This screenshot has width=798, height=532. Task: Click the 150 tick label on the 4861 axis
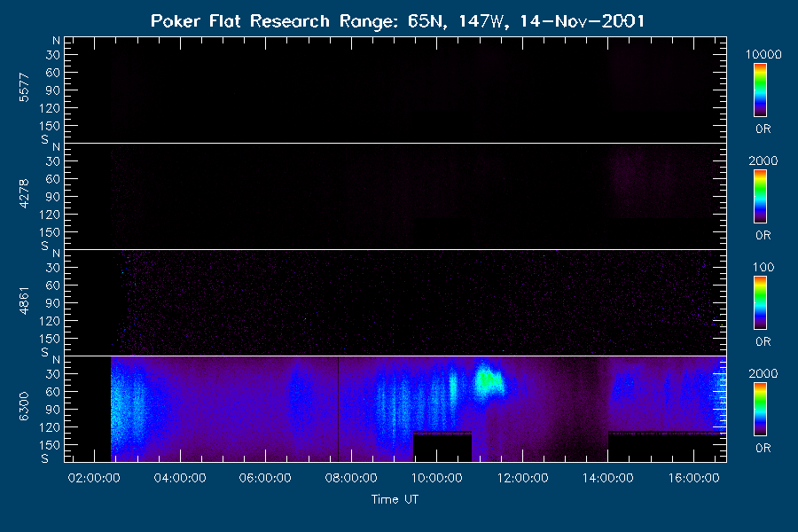(x=50, y=339)
